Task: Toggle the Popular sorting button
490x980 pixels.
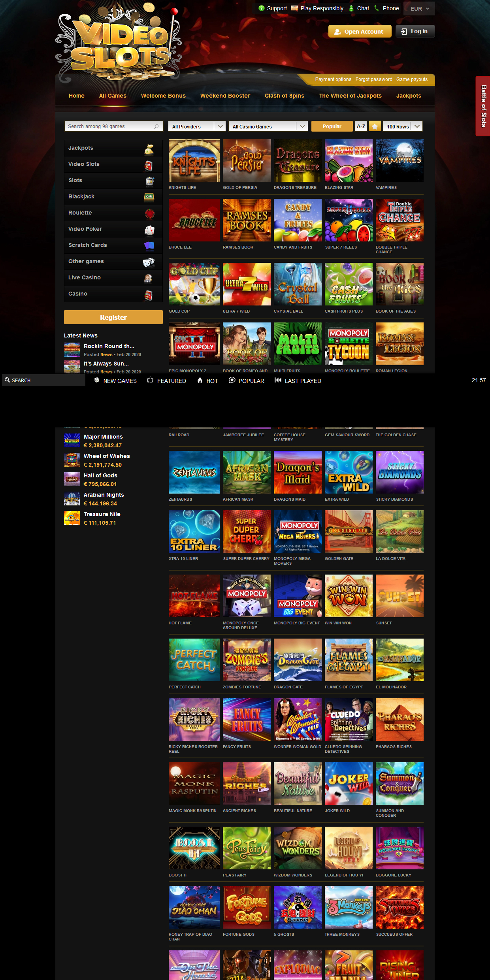Action: coord(332,126)
